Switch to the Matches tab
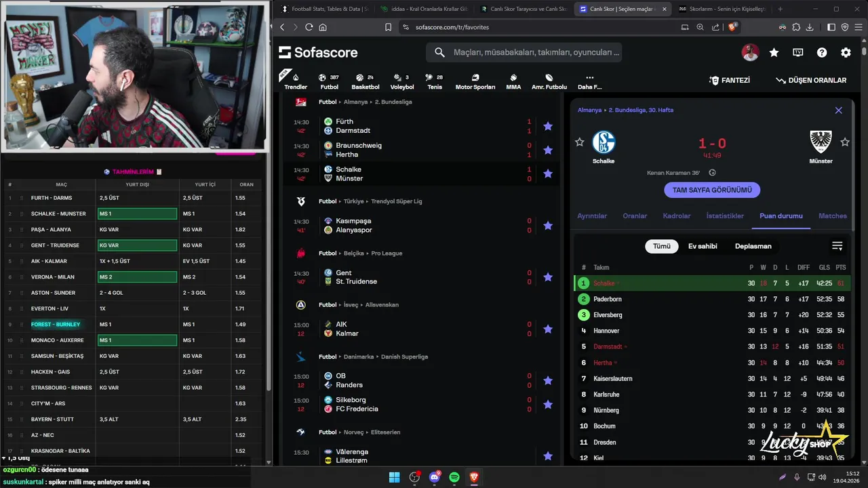868x488 pixels. 833,216
